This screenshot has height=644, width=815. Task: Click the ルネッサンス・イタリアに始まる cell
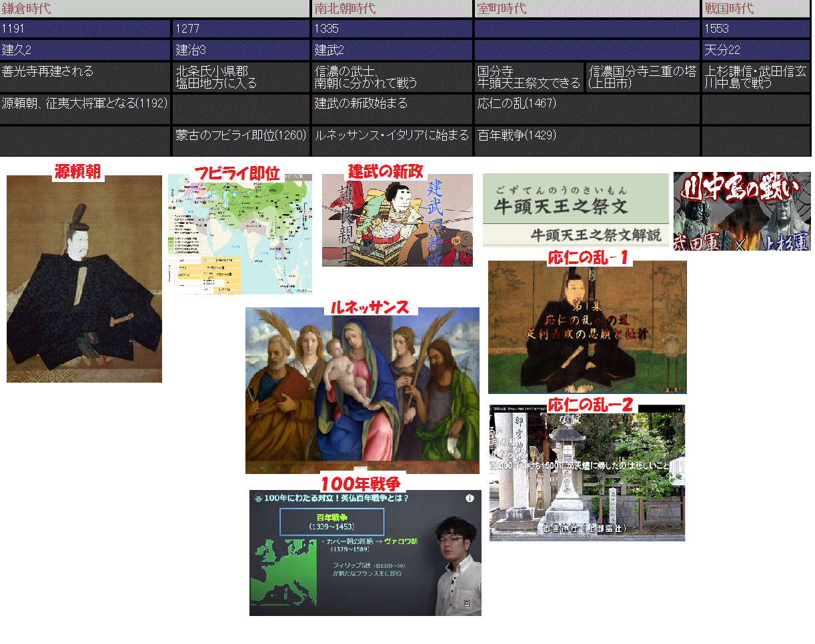392,141
